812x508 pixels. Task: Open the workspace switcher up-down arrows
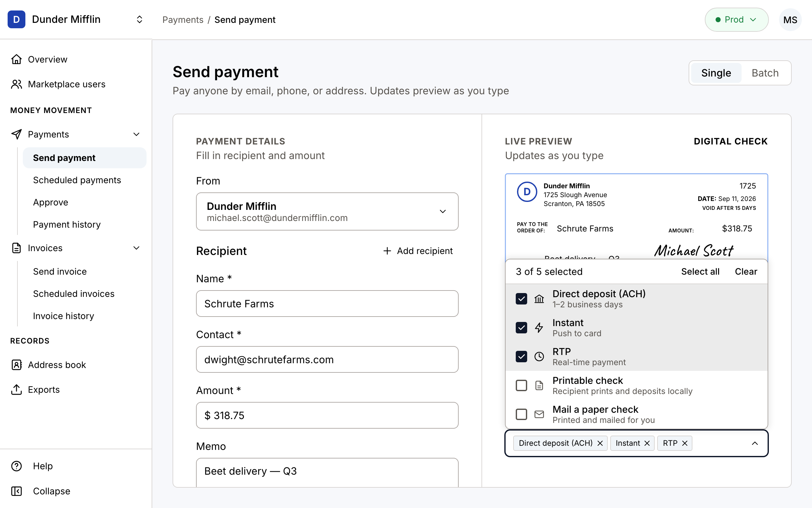[x=140, y=19]
